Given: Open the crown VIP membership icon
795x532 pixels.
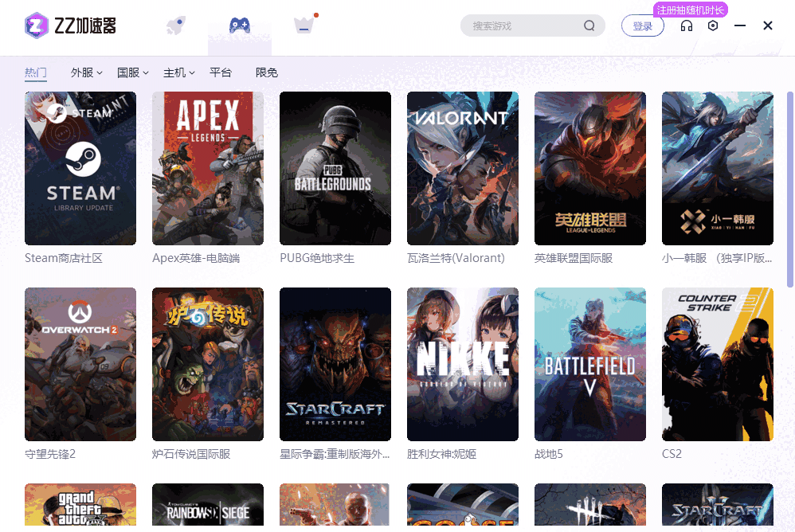Looking at the screenshot, I should (303, 25).
